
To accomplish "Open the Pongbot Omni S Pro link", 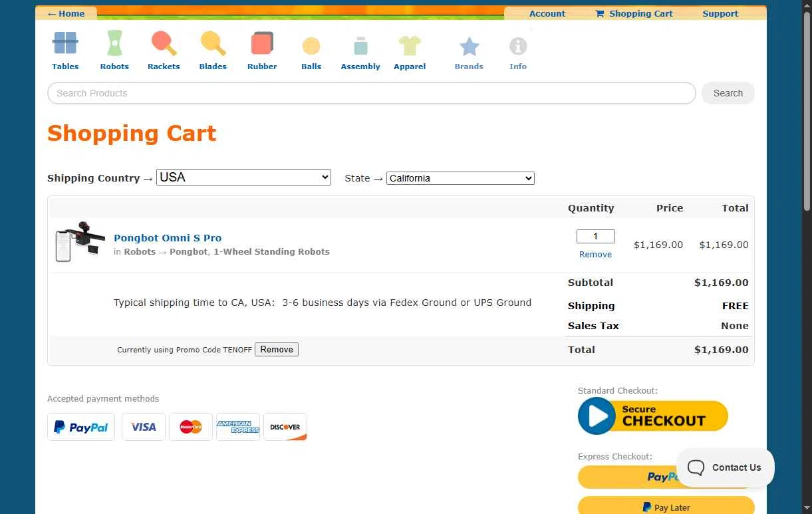I will tap(168, 238).
